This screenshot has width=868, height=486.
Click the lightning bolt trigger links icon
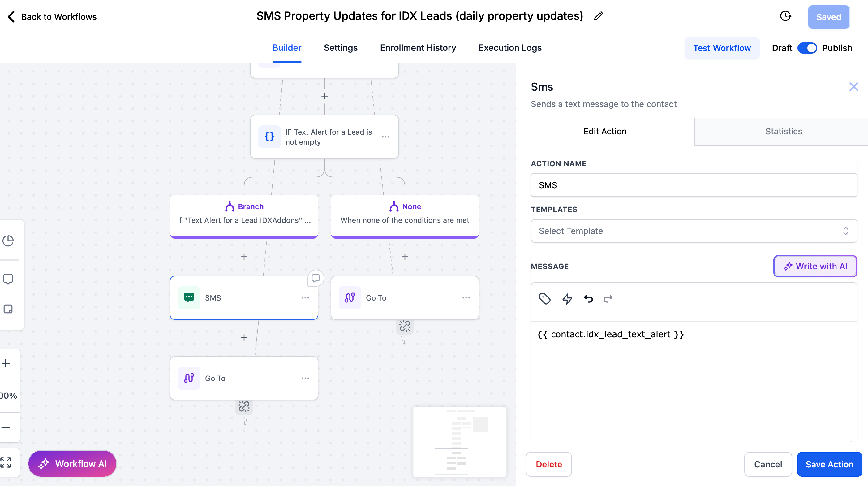[x=567, y=299]
